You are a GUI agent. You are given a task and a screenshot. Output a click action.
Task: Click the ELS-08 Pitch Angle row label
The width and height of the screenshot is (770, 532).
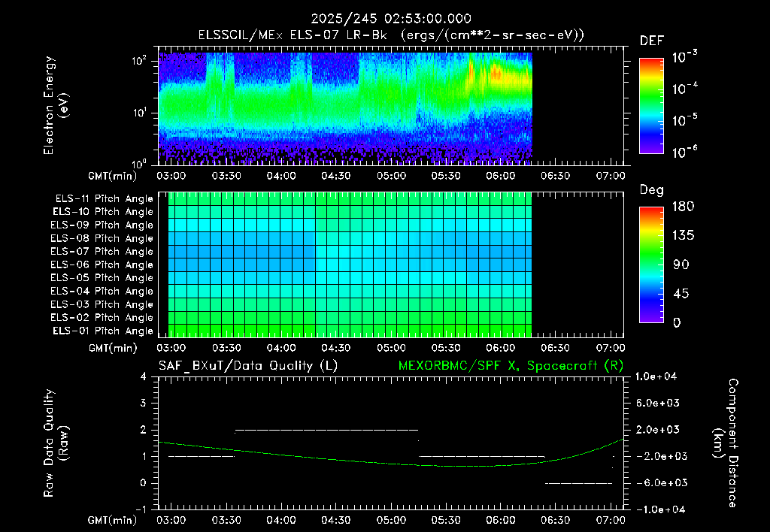tap(102, 238)
